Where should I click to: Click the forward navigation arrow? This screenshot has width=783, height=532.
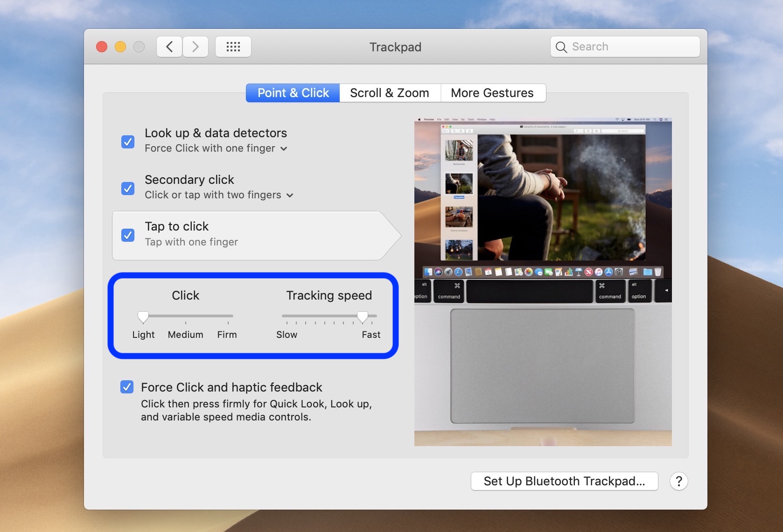tap(196, 47)
